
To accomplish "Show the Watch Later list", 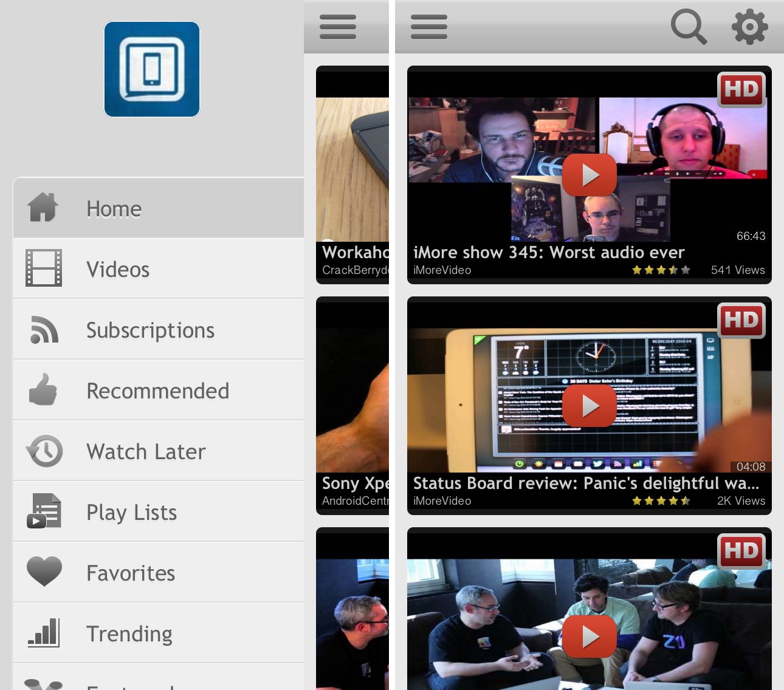I will point(159,451).
